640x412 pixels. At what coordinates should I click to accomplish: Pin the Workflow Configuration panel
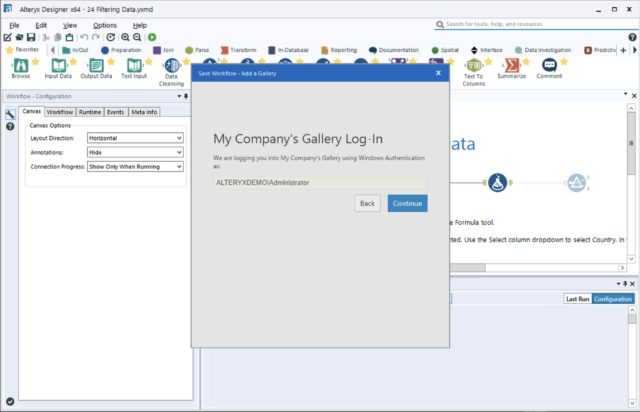186,96
